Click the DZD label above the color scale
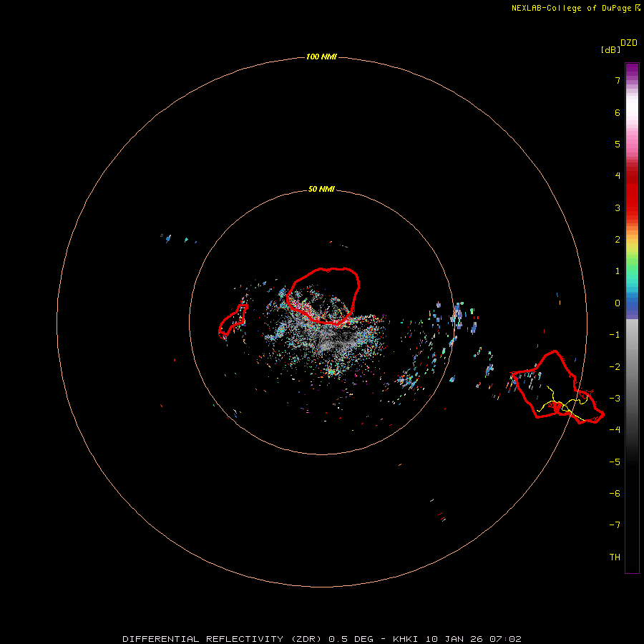This screenshot has width=644, height=644. [x=629, y=43]
